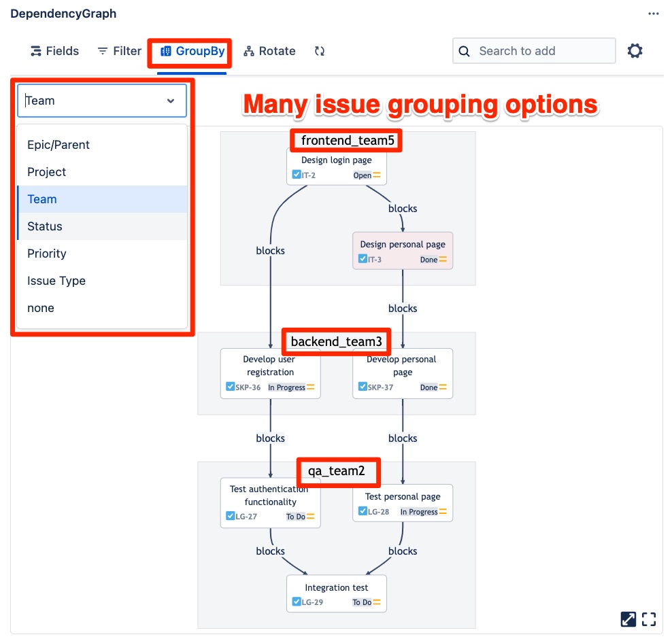Enter fullscreen using the corner brackets icon
This screenshot has width=672, height=639.
click(x=649, y=619)
